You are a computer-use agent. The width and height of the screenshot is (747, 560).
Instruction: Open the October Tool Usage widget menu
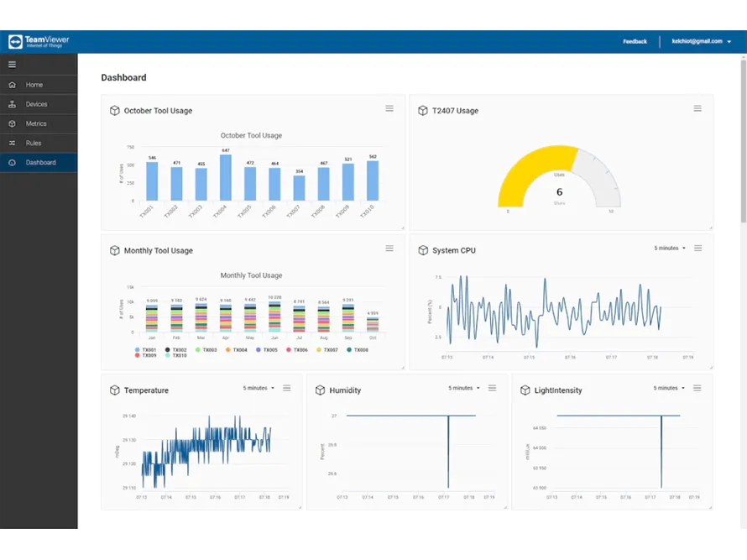pyautogui.click(x=389, y=108)
